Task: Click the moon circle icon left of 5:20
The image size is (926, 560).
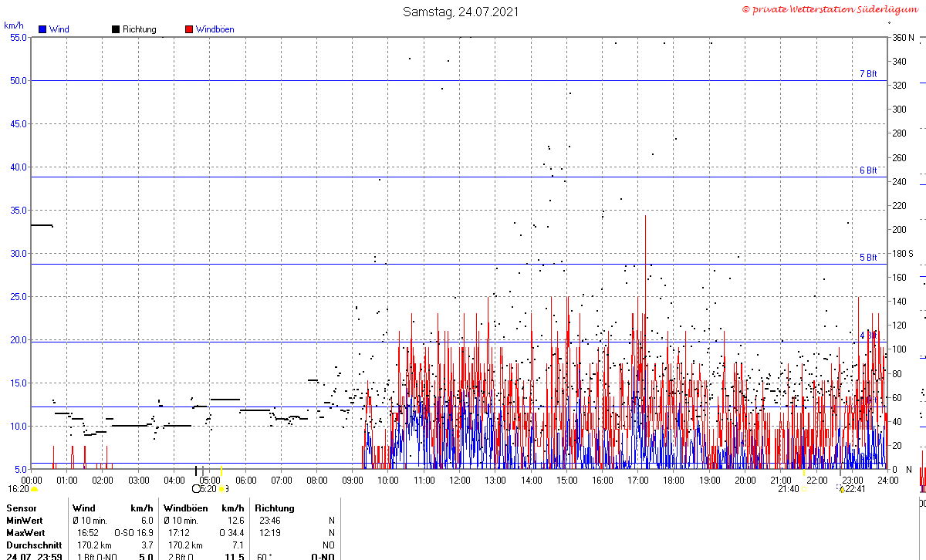Action: 195,489
